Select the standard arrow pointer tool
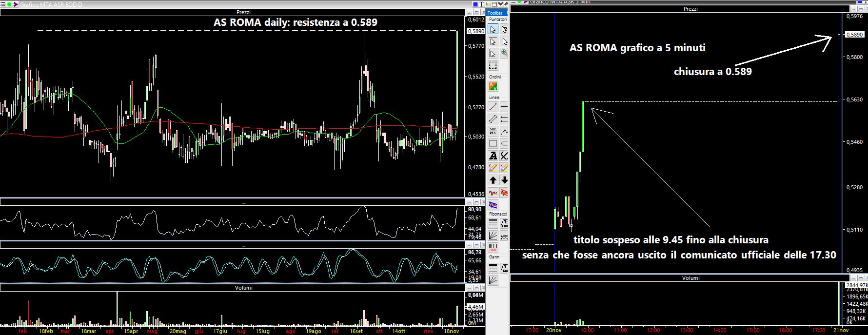 point(493,29)
